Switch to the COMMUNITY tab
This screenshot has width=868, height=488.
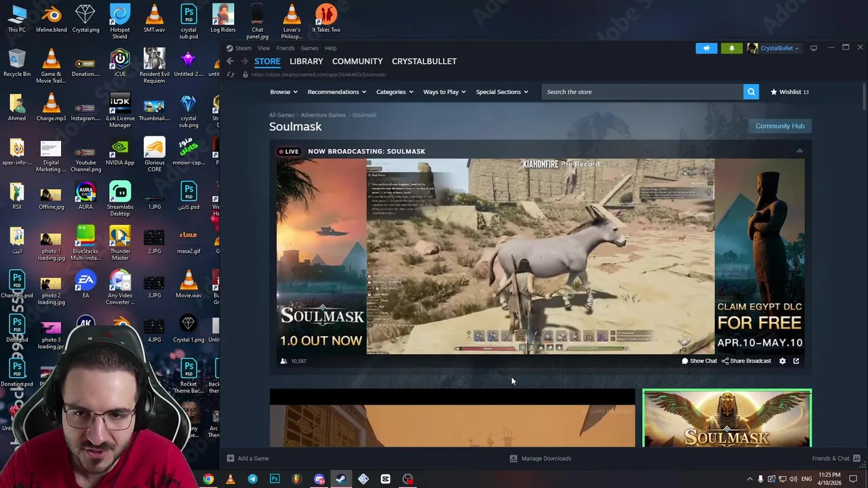coord(357,61)
